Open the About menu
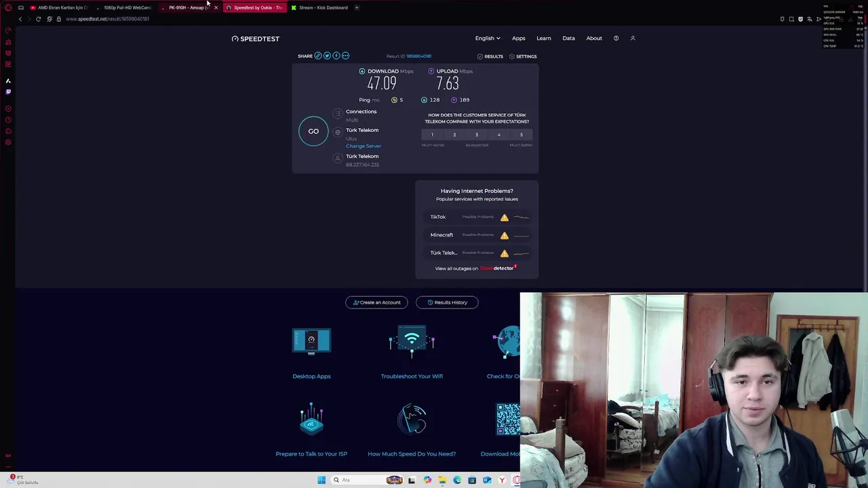Viewport: 868px width, 488px height. coord(594,39)
